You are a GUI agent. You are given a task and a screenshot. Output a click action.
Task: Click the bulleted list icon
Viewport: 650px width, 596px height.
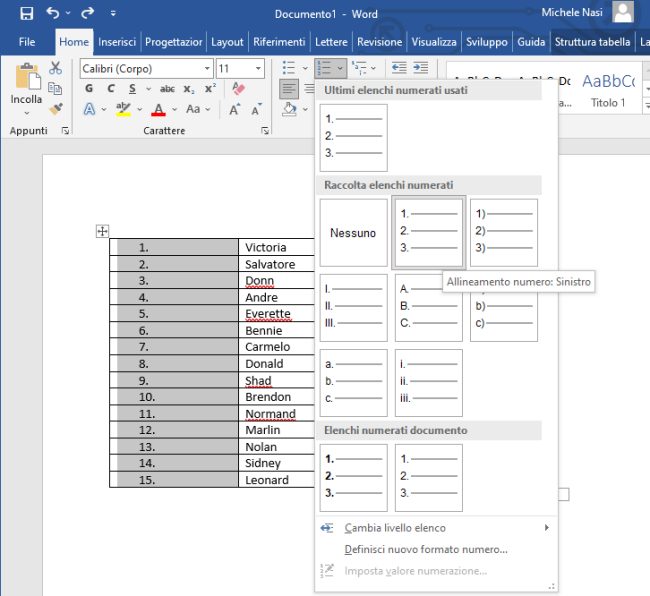(x=289, y=68)
